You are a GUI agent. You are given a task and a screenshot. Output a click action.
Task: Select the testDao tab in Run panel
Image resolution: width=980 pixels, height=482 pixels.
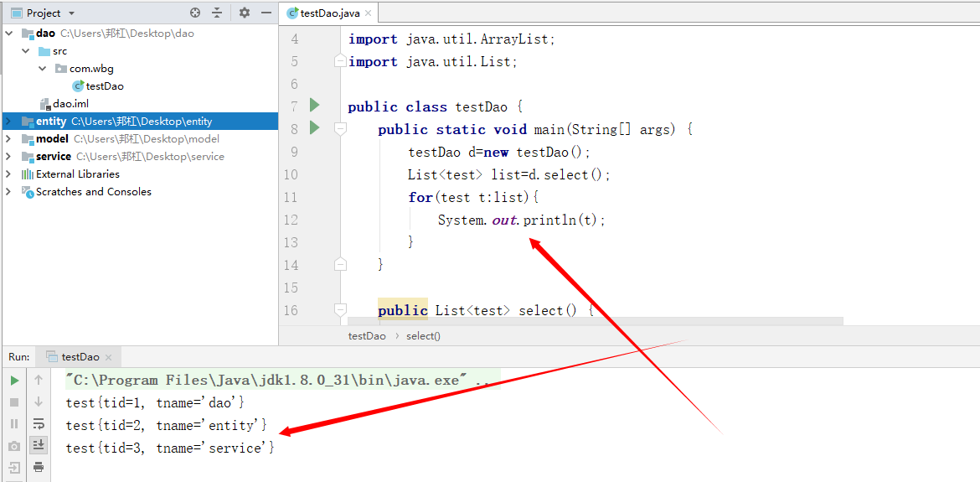pyautogui.click(x=80, y=358)
